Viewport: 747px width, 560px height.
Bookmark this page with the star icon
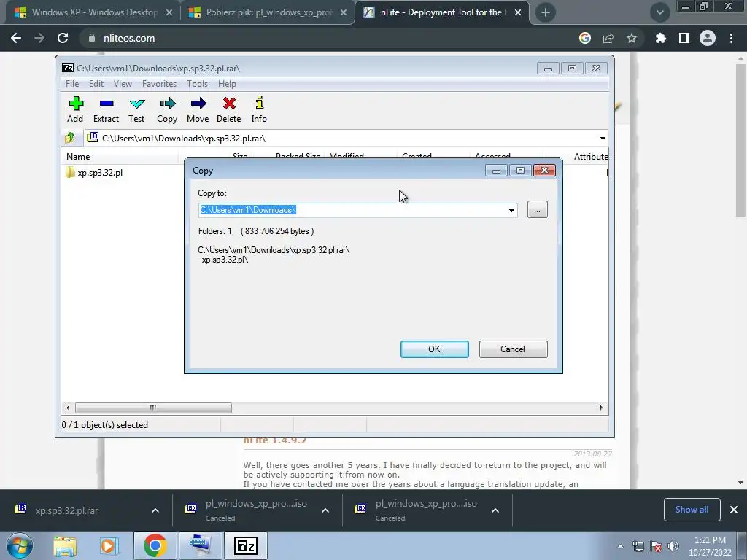coord(632,38)
